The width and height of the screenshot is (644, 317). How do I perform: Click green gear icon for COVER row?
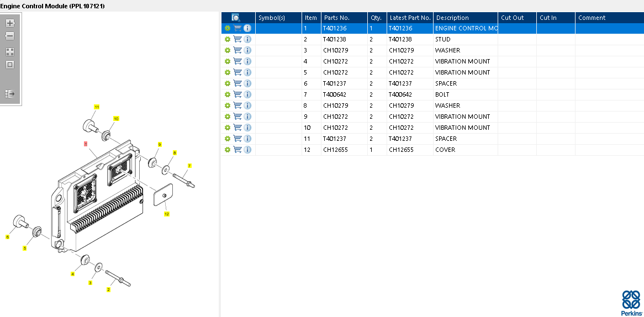point(227,150)
